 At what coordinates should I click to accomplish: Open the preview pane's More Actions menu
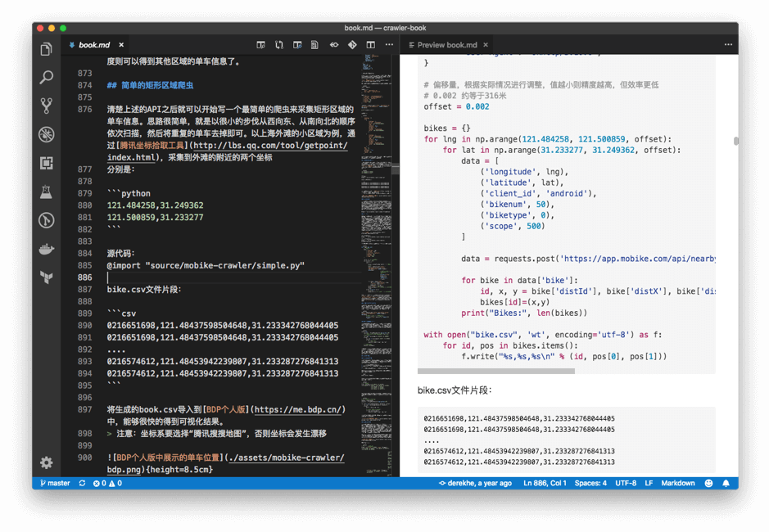pyautogui.click(x=728, y=45)
